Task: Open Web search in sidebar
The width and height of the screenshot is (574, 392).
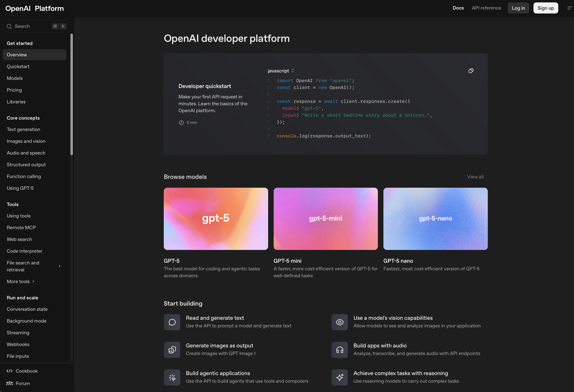Action: click(x=20, y=239)
